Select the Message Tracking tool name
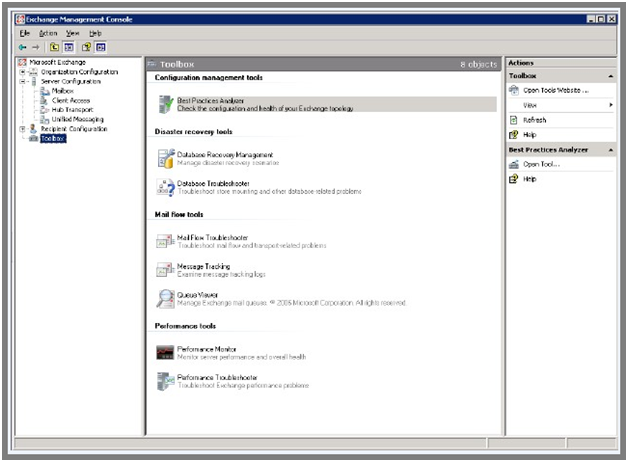Screen dimensions: 628x462 coord(203,266)
